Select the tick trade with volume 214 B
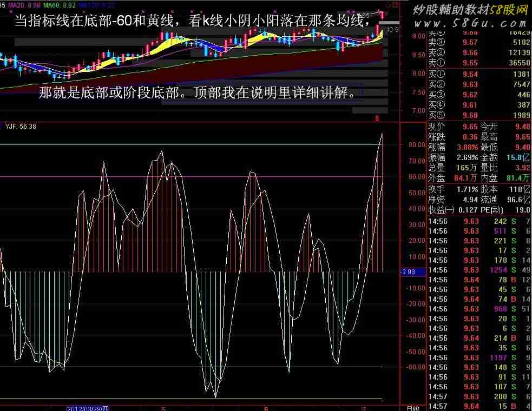 tap(479, 338)
